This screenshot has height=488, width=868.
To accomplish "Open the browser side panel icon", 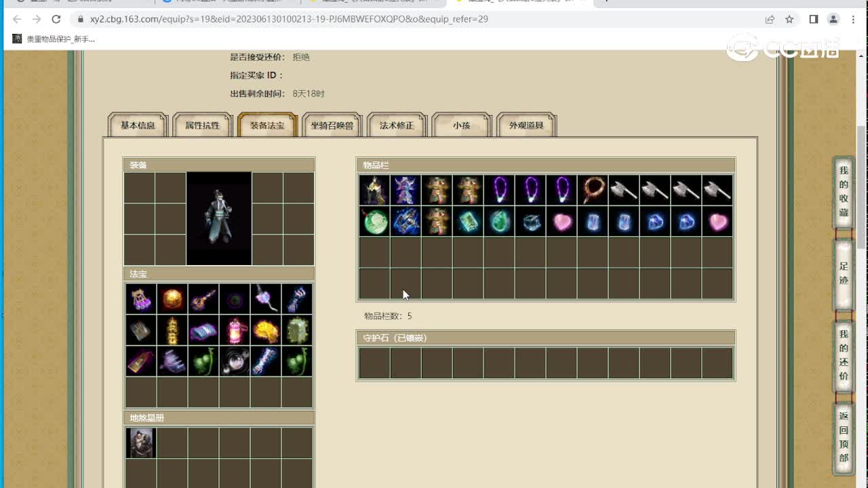I will pyautogui.click(x=814, y=19).
